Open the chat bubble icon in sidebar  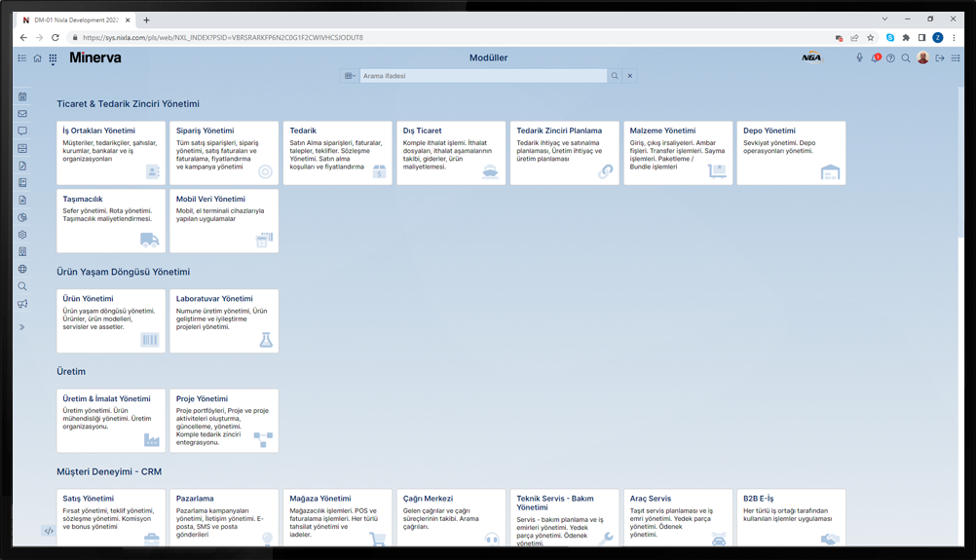coord(22,131)
